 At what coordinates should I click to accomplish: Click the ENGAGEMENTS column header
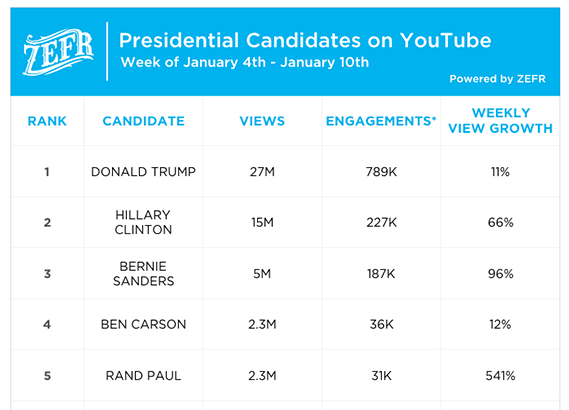381,121
